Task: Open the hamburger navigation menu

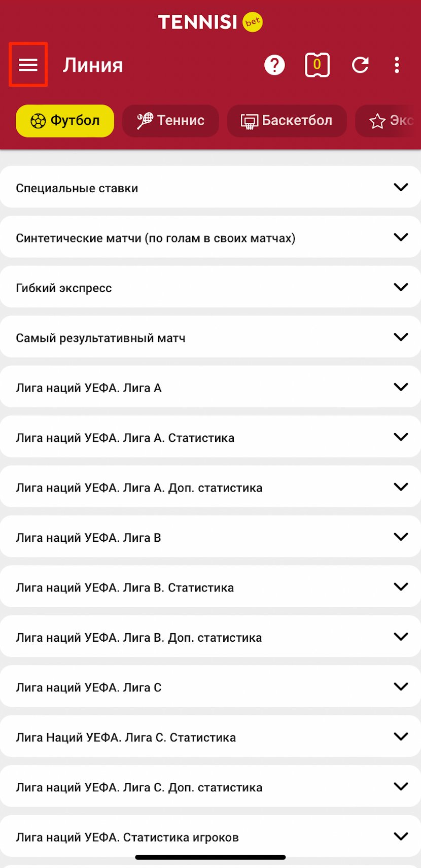Action: tap(28, 65)
